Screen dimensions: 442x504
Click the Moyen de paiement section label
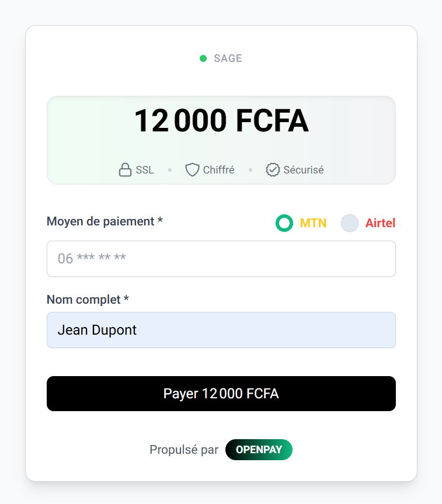pos(105,221)
